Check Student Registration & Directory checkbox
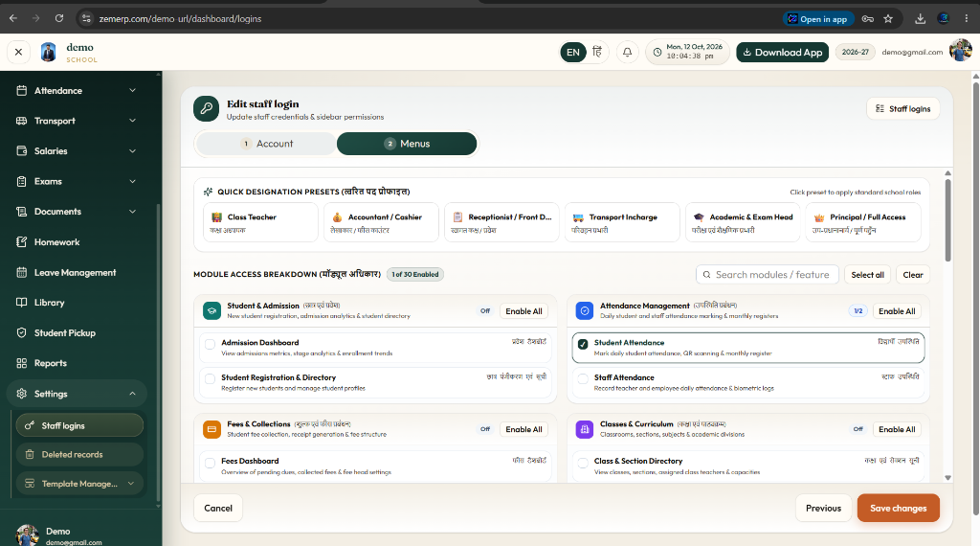 (x=210, y=379)
